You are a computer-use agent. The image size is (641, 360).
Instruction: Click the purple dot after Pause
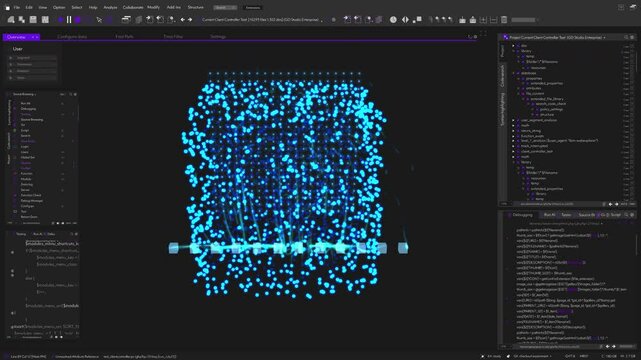78,19
